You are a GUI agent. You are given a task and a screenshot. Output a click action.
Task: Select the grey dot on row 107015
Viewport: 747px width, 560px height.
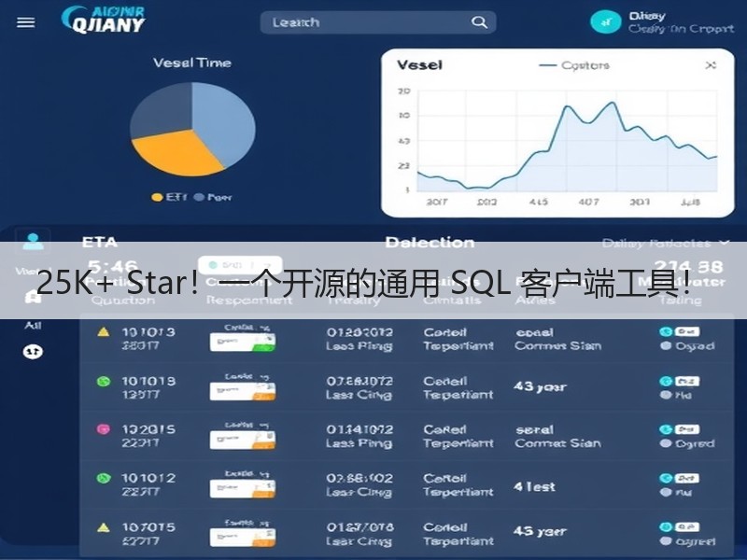[x=666, y=541]
